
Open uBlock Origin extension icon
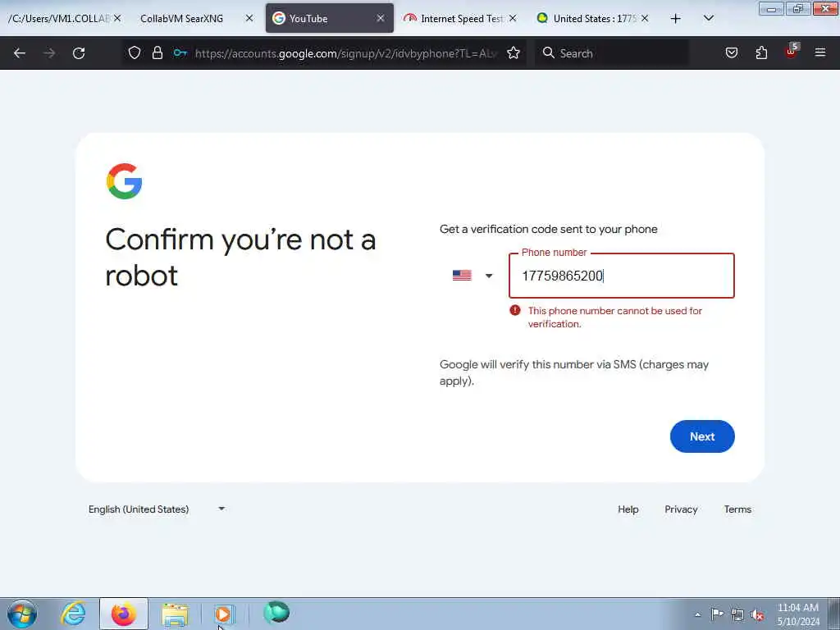792,52
